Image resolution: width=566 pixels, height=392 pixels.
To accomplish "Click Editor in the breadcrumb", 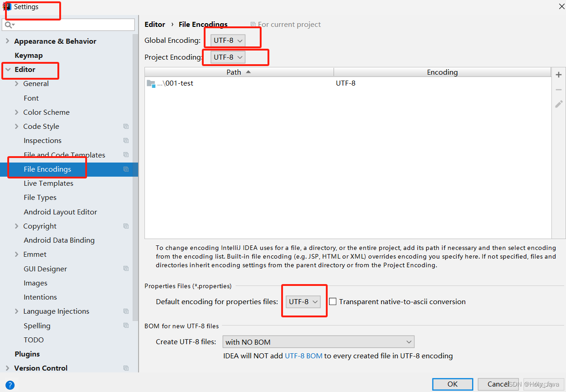I will point(155,25).
